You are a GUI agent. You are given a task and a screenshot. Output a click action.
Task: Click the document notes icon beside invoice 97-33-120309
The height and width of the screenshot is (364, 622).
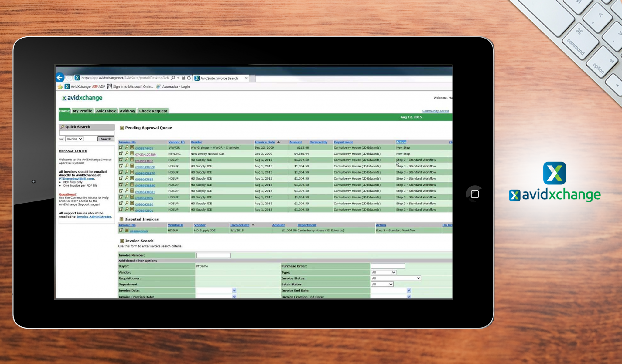point(132,154)
